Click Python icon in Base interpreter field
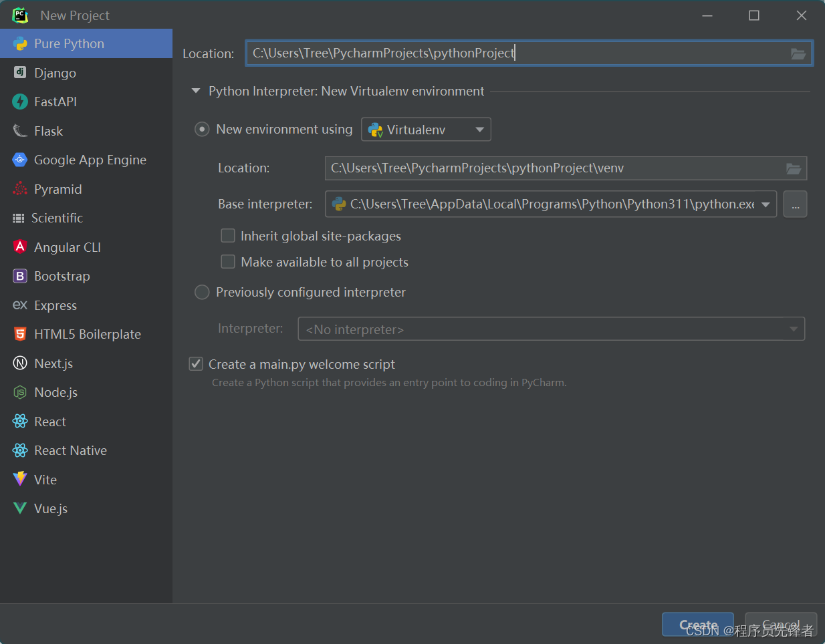 (339, 204)
